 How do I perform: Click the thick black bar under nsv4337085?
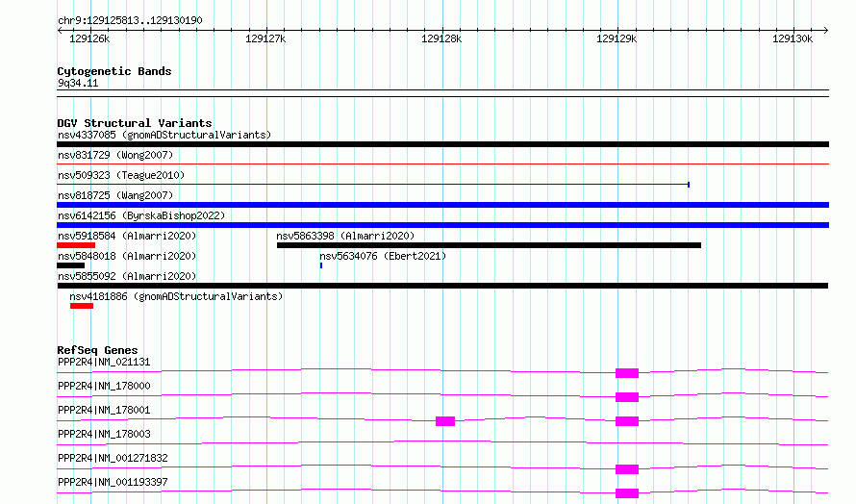click(x=442, y=144)
